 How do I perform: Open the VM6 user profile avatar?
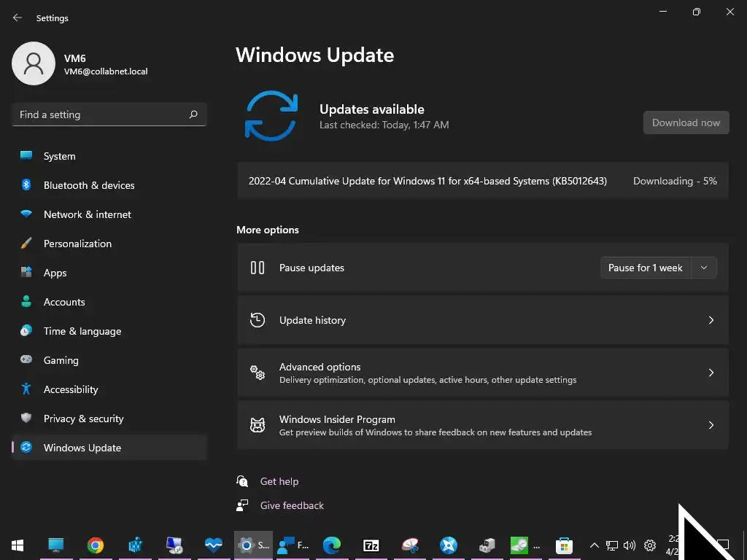coord(34,63)
